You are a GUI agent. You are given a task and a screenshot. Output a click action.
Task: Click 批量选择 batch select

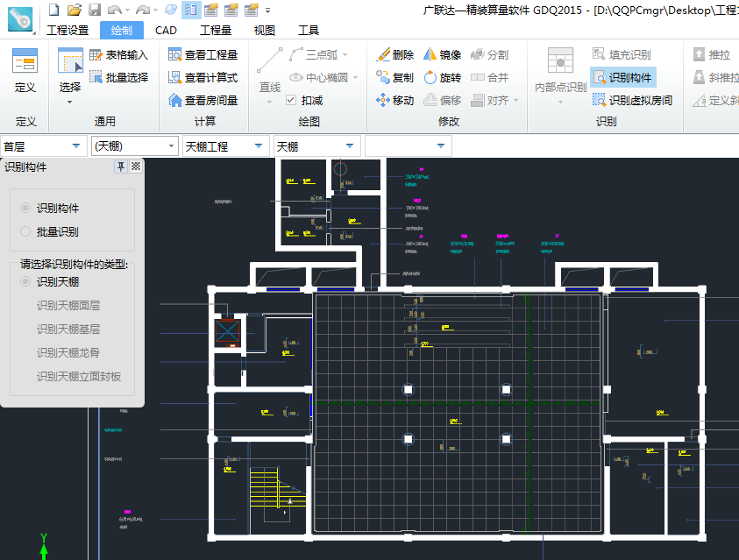pyautogui.click(x=118, y=77)
